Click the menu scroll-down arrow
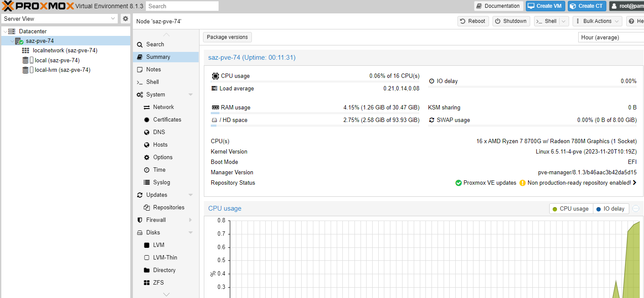644x298 pixels. (x=166, y=294)
